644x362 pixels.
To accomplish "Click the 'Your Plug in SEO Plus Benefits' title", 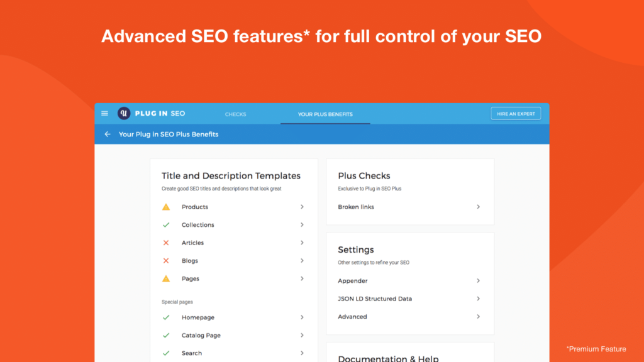I will click(x=169, y=134).
